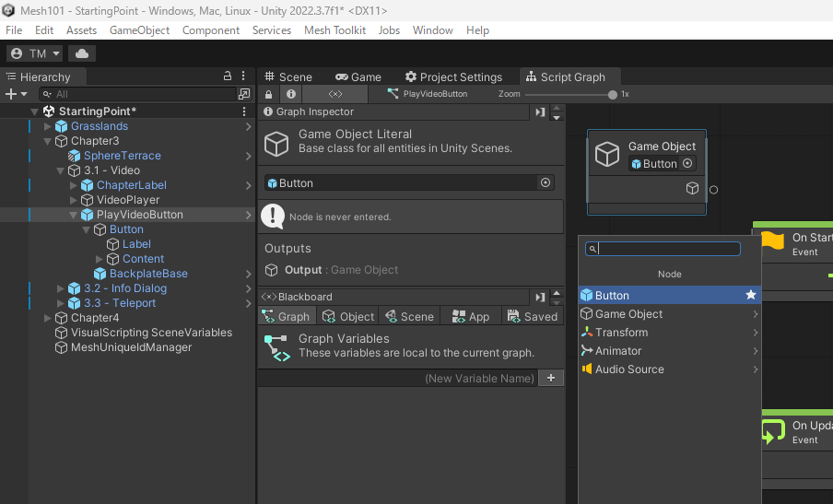Viewport: 833px width, 504px height.
Task: Open the Hierarchy panel three-dot menu
Action: pyautogui.click(x=243, y=76)
